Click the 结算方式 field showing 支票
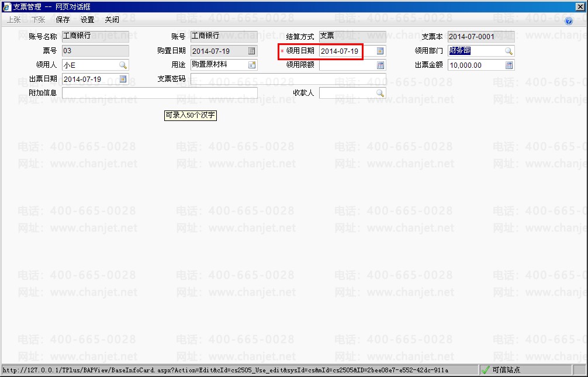This screenshot has height=377, width=588. point(352,36)
